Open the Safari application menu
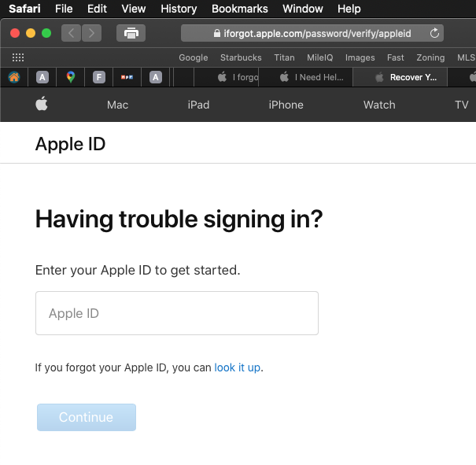The width and height of the screenshot is (476, 465). pyautogui.click(x=24, y=9)
